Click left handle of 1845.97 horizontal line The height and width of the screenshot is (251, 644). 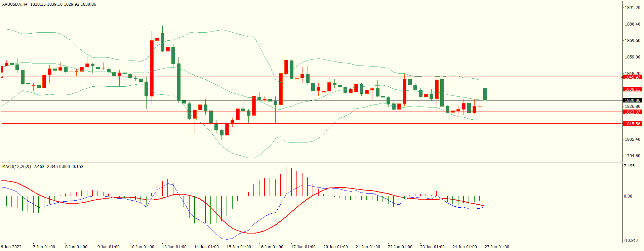(x=2, y=77)
